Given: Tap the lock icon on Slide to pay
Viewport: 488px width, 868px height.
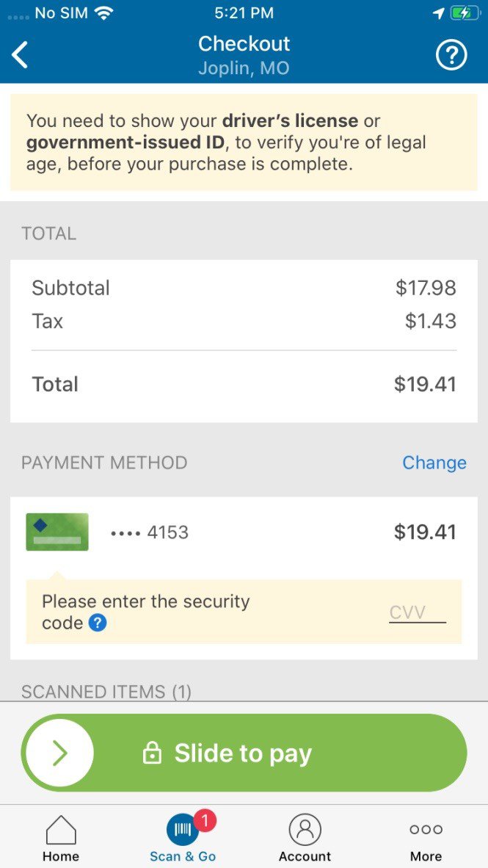Looking at the screenshot, I should coord(152,752).
